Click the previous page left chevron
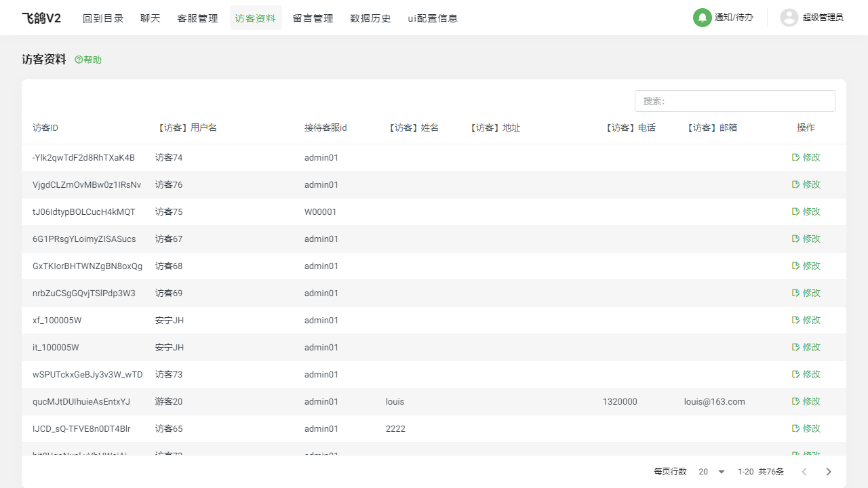 804,472
